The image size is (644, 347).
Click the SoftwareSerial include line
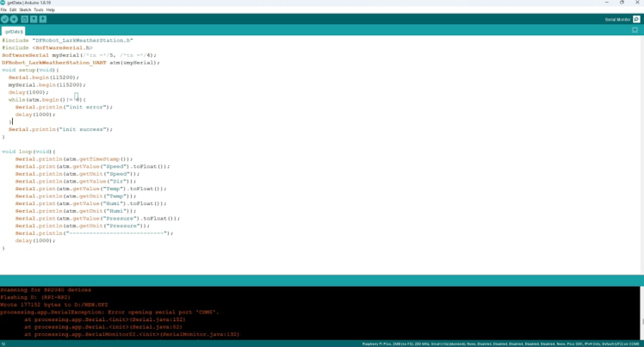click(x=47, y=48)
